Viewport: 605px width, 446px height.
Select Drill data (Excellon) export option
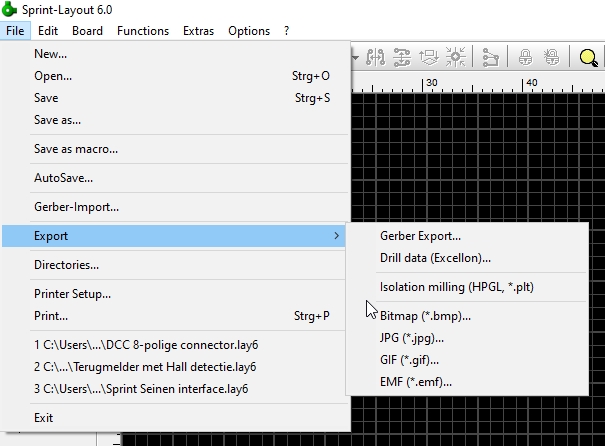coord(435,258)
